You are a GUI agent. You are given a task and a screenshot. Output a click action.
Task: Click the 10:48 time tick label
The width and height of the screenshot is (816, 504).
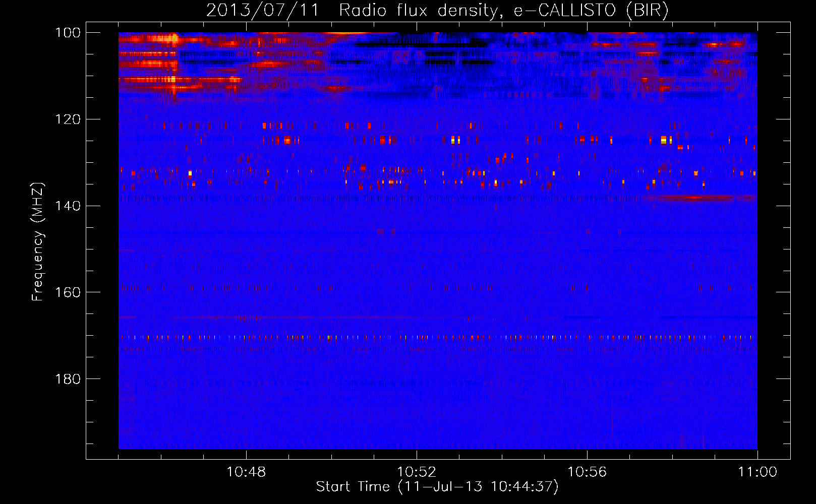pos(246,472)
